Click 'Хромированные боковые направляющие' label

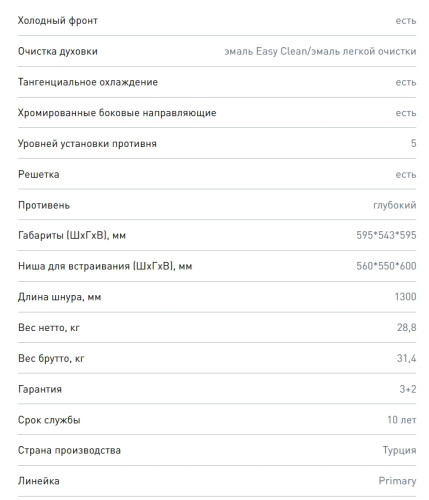click(117, 113)
